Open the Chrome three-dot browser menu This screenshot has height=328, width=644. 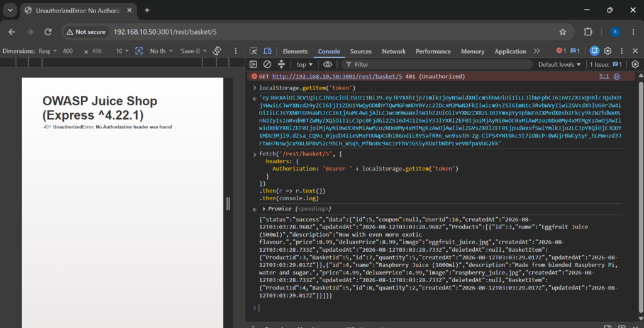click(x=633, y=31)
